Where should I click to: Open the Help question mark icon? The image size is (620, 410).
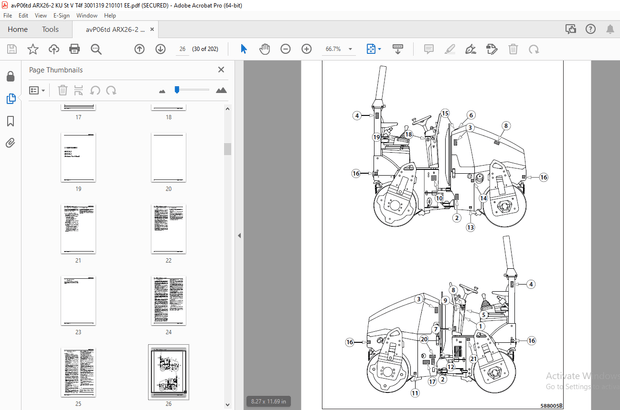[x=590, y=29]
